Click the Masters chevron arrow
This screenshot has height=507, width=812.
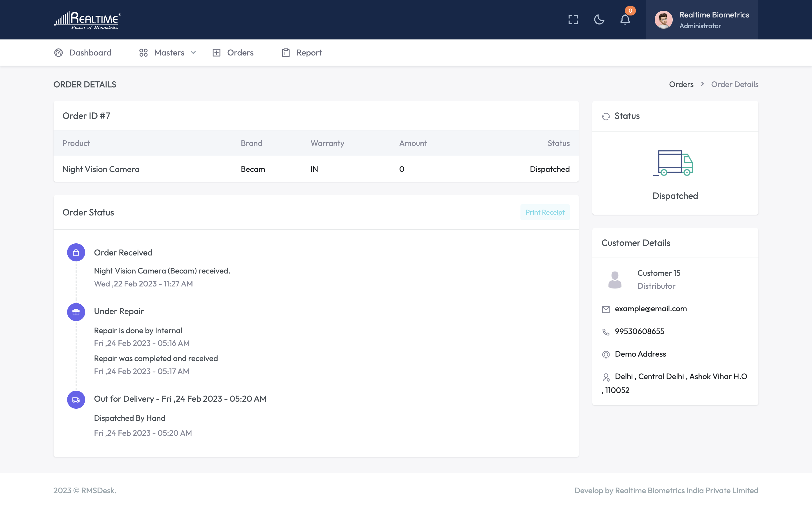(193, 53)
